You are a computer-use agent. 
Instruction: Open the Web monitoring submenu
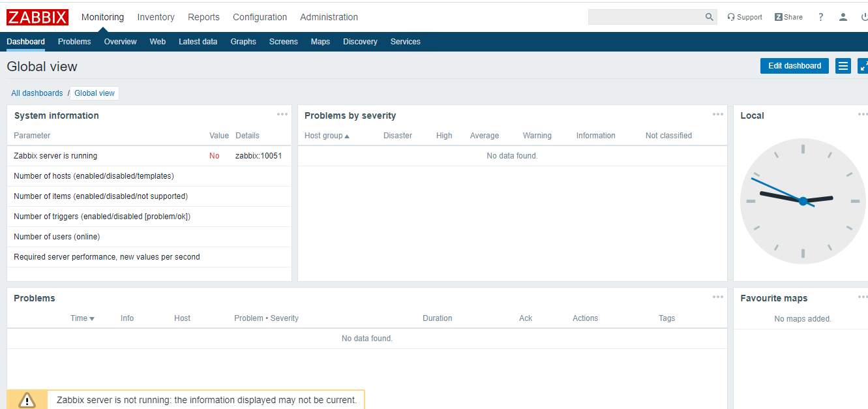tap(158, 42)
